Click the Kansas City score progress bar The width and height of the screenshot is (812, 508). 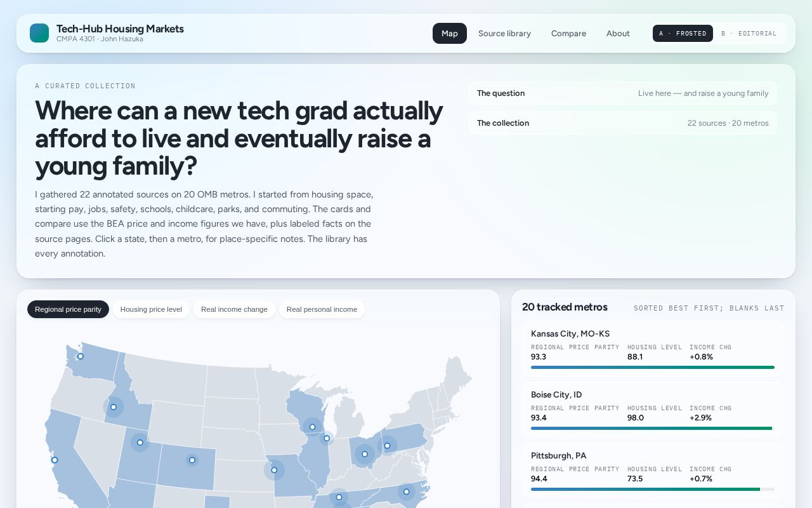[653, 367]
